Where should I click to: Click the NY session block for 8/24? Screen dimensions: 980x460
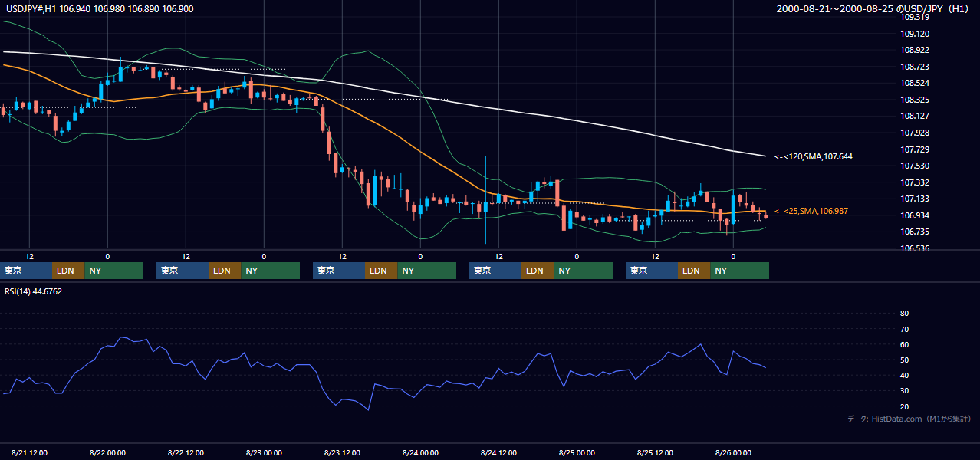point(583,271)
